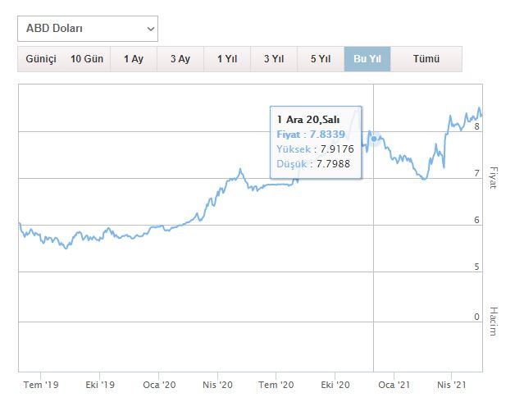Click the highlighted data point marker on chart
The image size is (524, 420).
[374, 138]
